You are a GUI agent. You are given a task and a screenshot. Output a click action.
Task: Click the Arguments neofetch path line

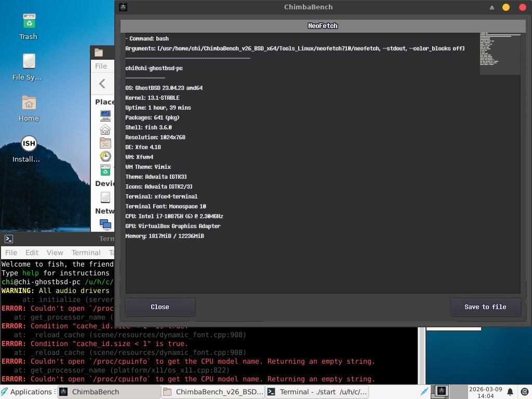coord(295,48)
